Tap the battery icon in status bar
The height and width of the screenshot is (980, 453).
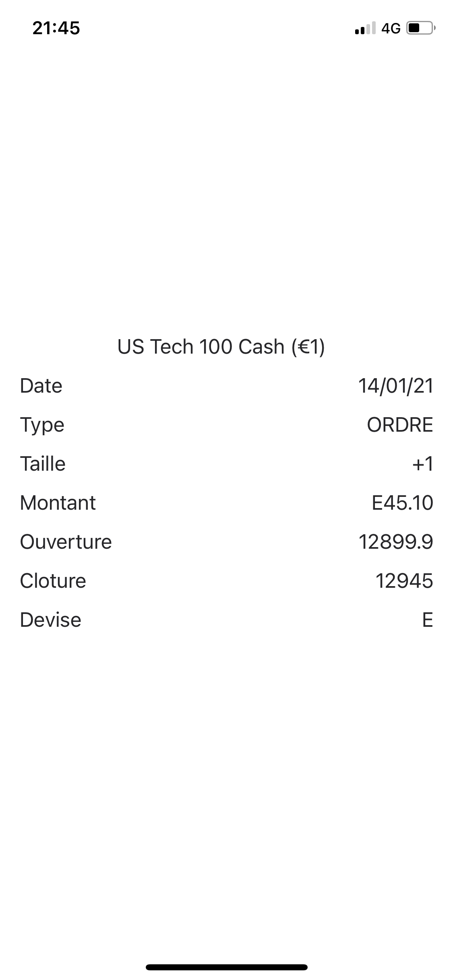tap(420, 28)
